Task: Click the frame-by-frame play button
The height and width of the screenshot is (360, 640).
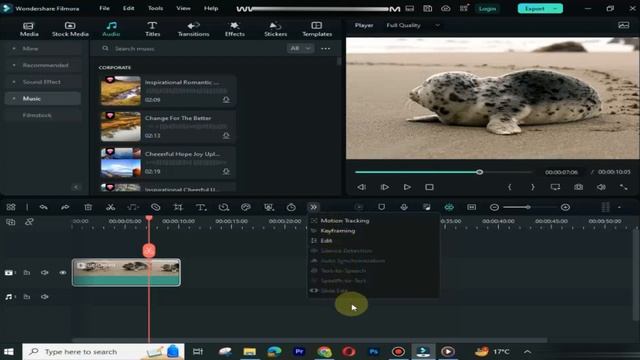Action: point(384,187)
